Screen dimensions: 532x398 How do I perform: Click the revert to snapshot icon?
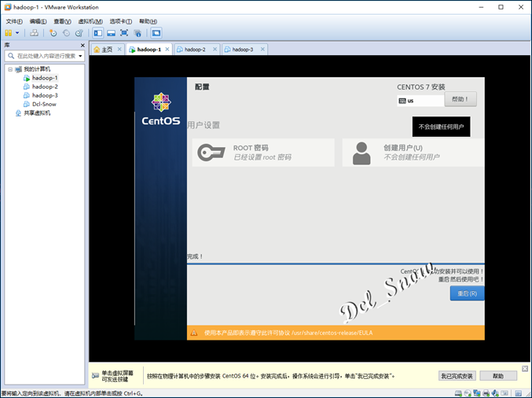pos(66,33)
